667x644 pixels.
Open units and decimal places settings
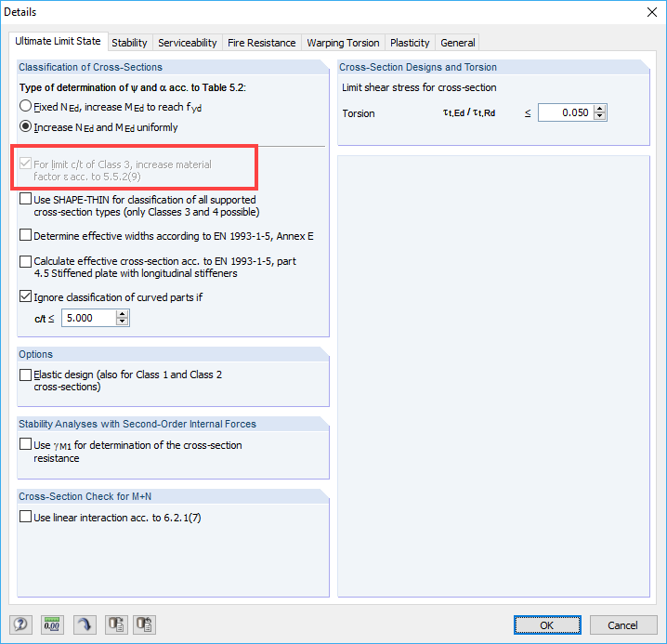(52, 624)
